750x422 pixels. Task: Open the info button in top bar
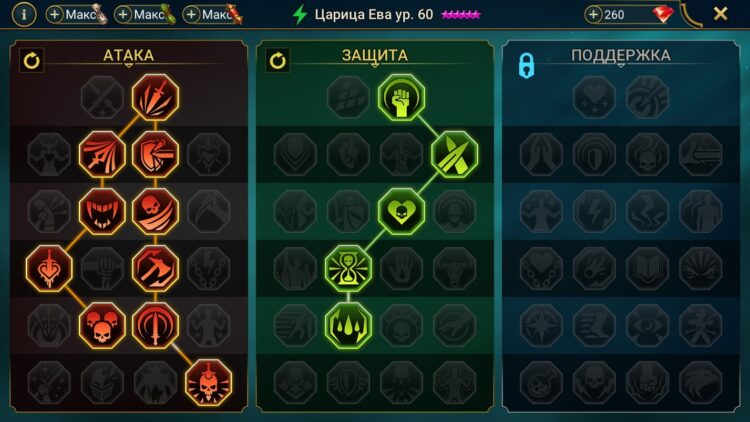click(x=24, y=14)
